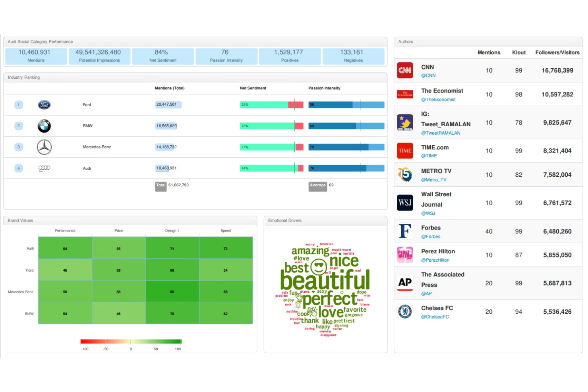588x392 pixels.
Task: Click the Ford logo in Industry Ranking
Action: coord(44,105)
